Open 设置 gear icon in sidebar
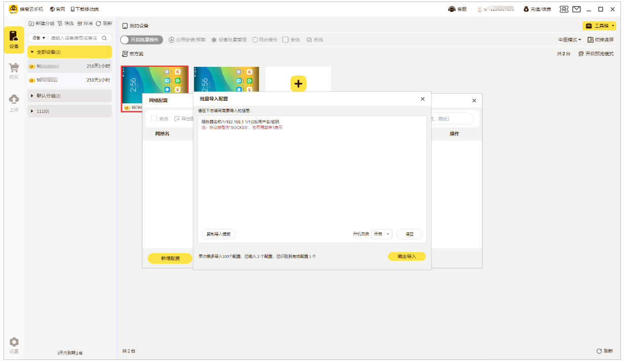Image resolution: width=626 pixels, height=364 pixels. (14, 342)
